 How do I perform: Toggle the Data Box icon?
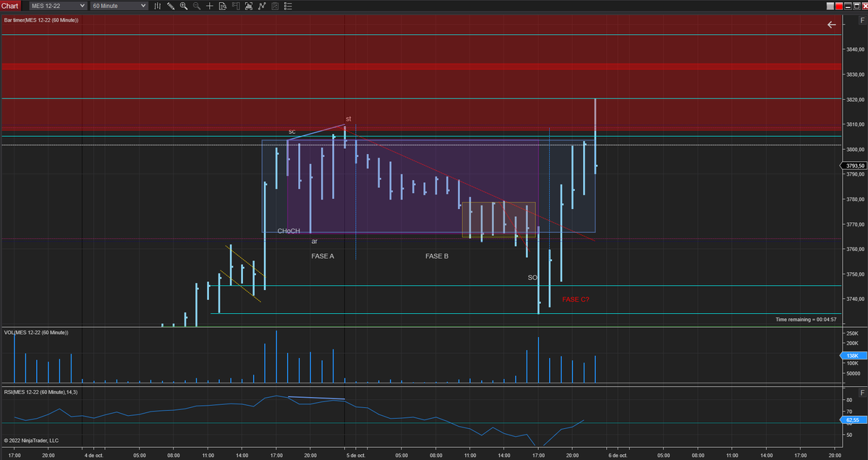coord(223,6)
